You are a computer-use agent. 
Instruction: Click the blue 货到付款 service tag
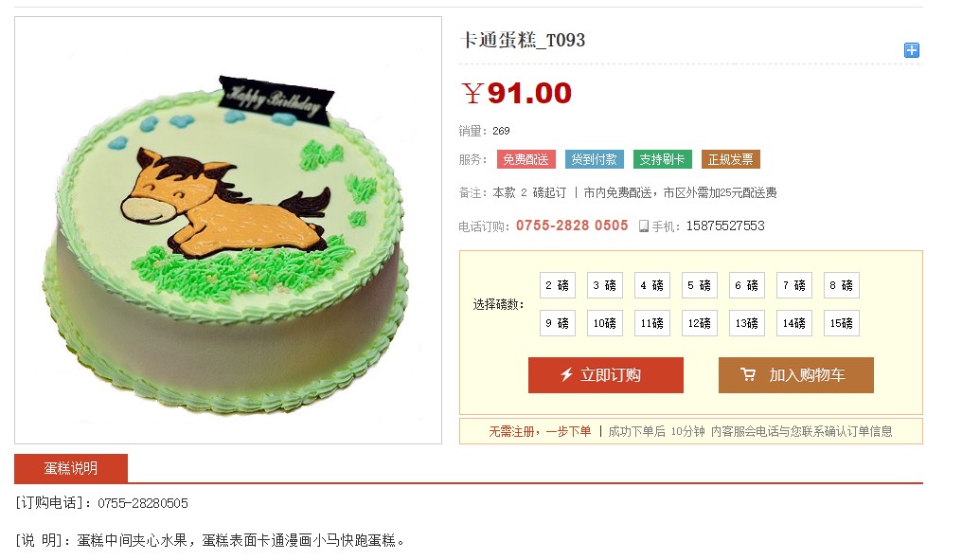point(595,159)
